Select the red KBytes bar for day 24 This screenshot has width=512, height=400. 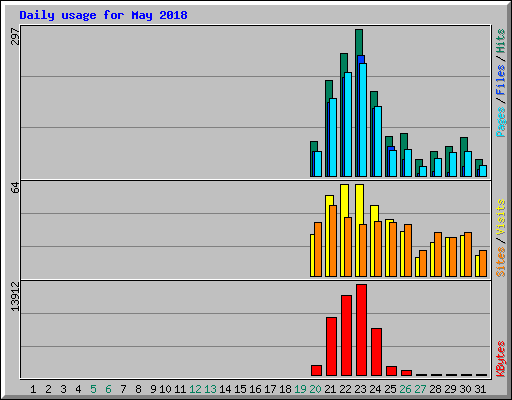tap(376, 352)
